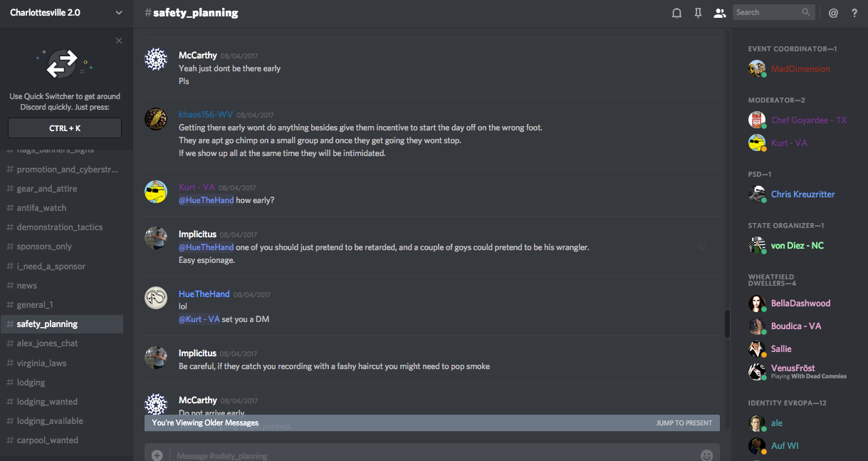The image size is (868, 461).
Task: Click Jump to Present
Action: tap(684, 423)
